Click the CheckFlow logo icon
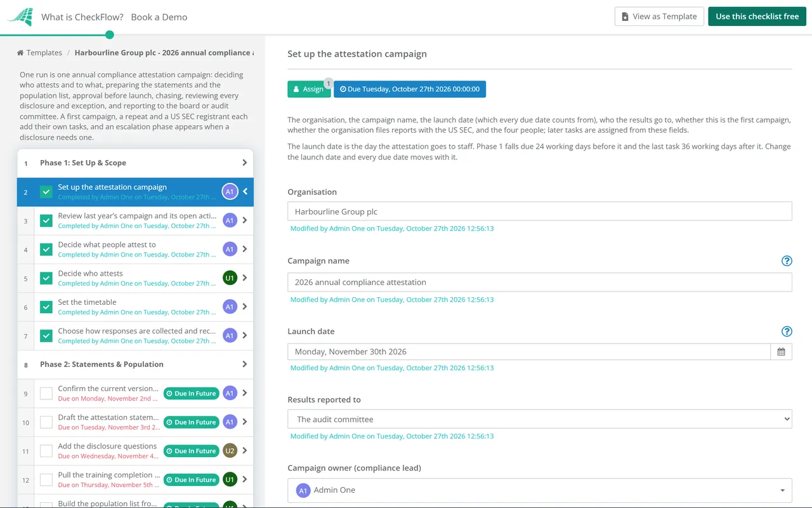The width and height of the screenshot is (812, 508). click(x=20, y=17)
